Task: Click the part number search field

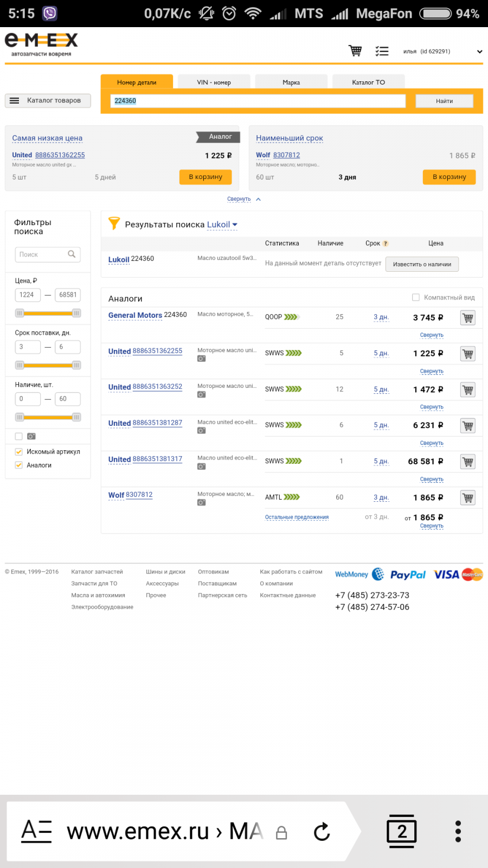Action: (x=258, y=101)
